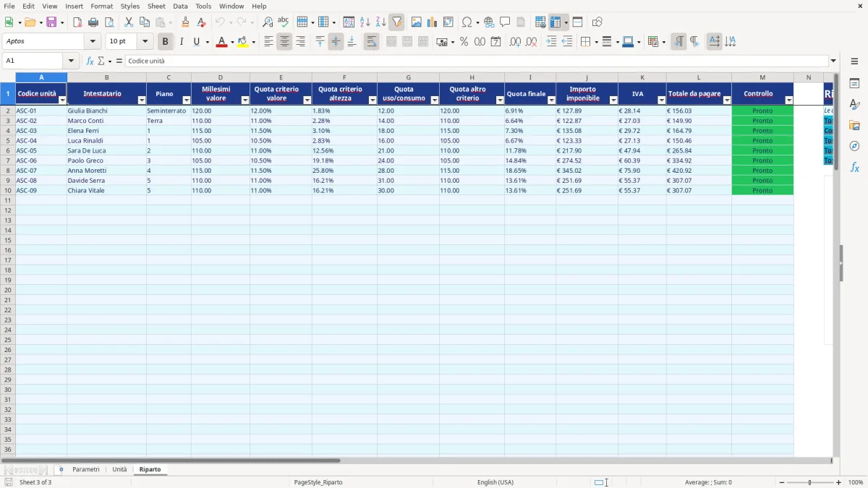Select row 5 header
Screen dimensions: 868x488
[x=8, y=141]
